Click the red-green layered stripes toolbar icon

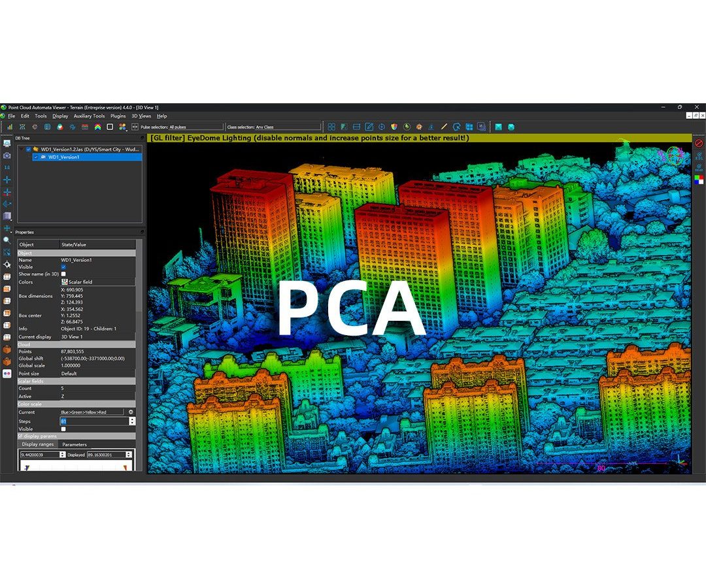tap(84, 127)
